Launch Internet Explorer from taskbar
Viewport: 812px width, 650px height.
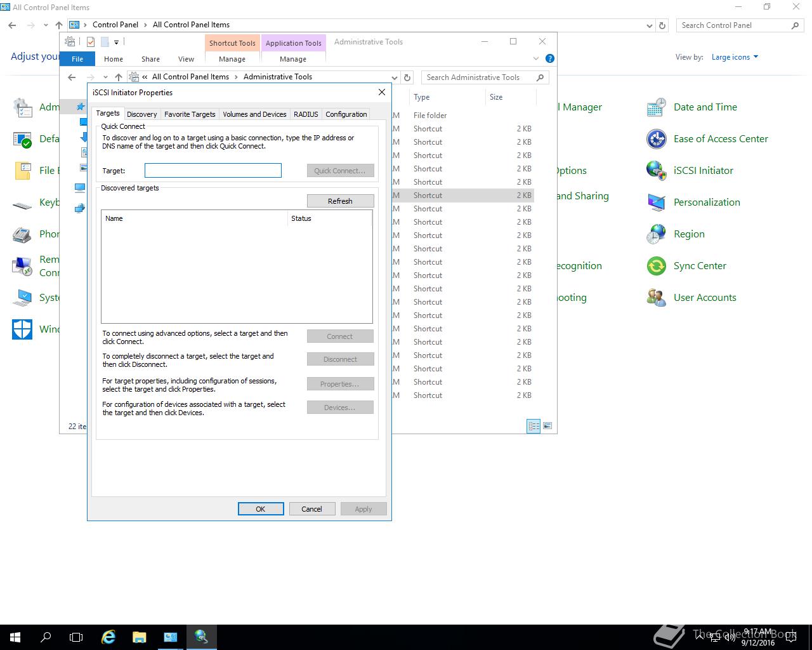[x=108, y=637]
